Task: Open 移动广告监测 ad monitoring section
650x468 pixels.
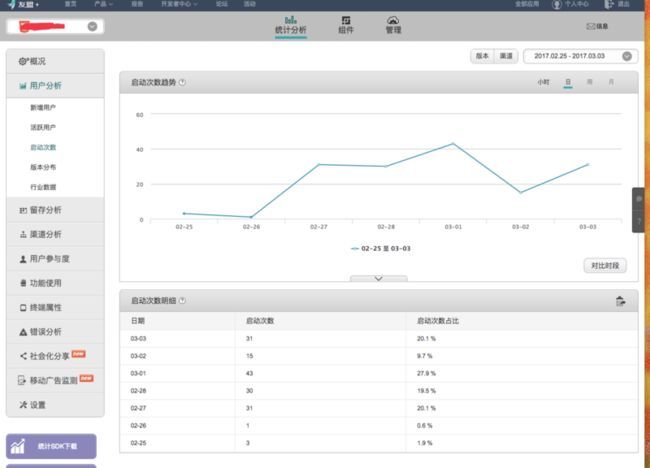Action: click(x=55, y=381)
